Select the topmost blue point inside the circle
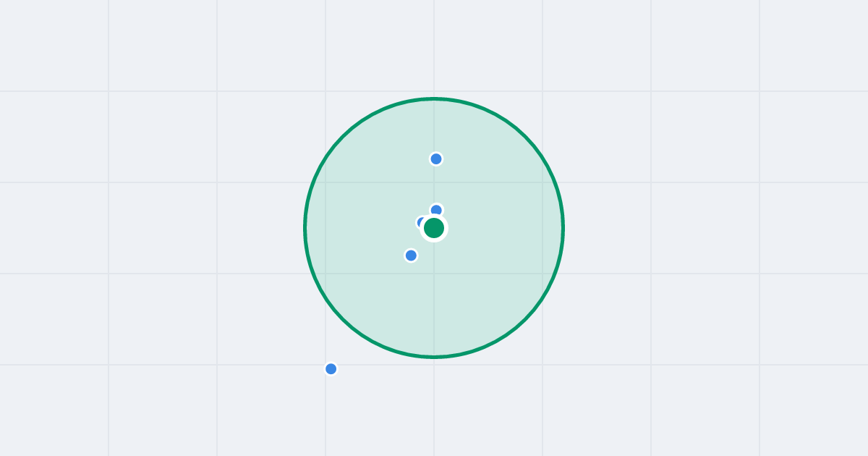This screenshot has width=868, height=456. 436,159
